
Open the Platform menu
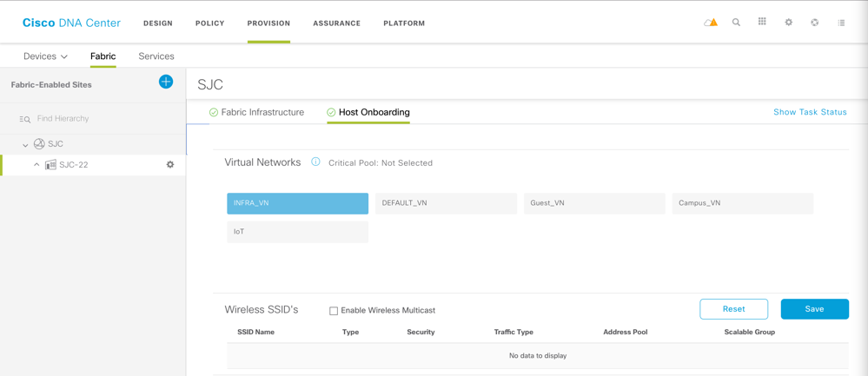click(404, 23)
